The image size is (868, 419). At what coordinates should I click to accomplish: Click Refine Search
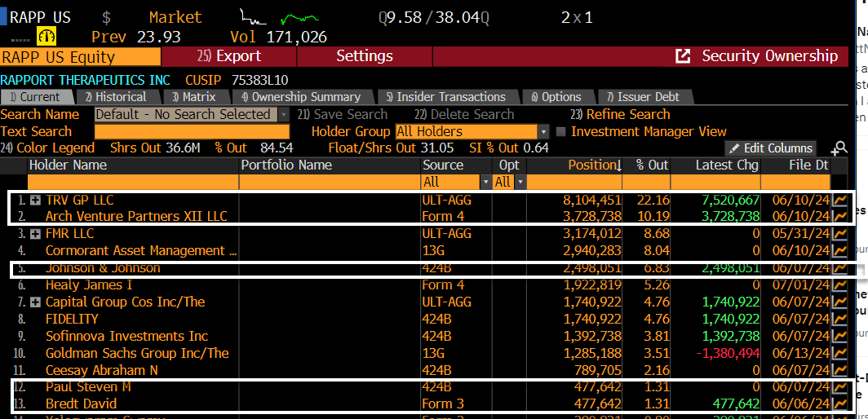[621, 115]
